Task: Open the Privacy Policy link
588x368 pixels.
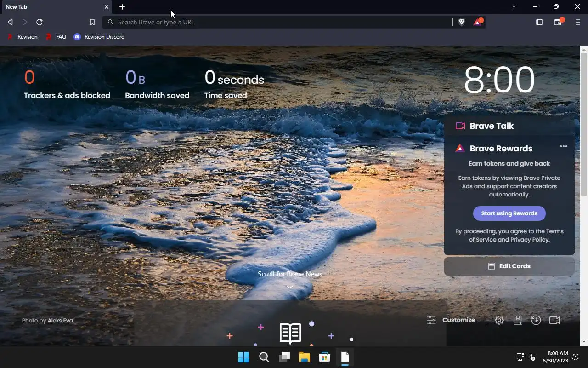Action: (529, 239)
